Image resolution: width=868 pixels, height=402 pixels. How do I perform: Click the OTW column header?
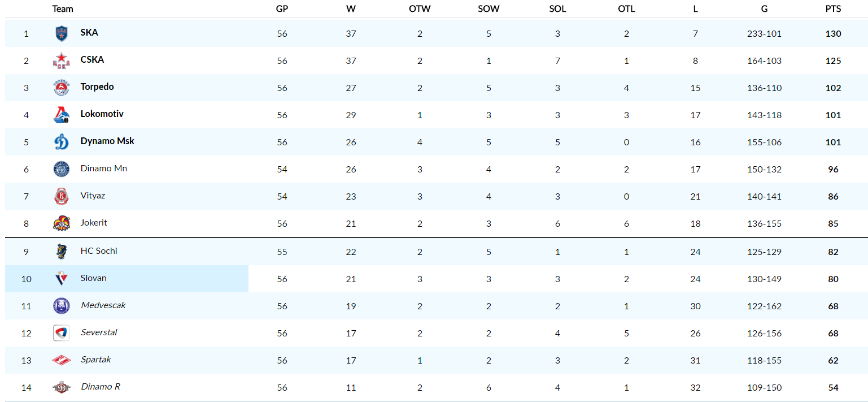click(x=420, y=9)
